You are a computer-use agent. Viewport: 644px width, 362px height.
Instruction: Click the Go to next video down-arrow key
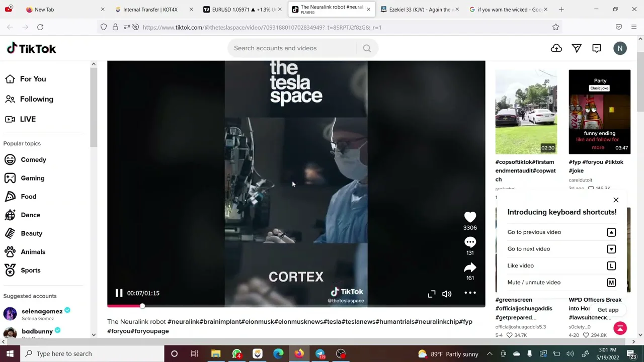point(611,249)
